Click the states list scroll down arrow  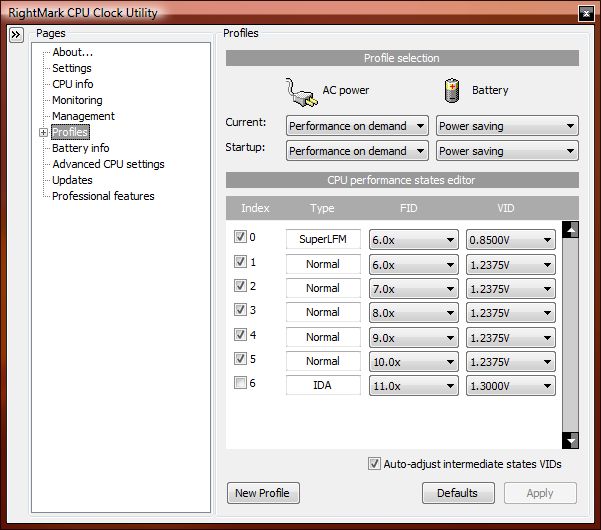tap(570, 440)
